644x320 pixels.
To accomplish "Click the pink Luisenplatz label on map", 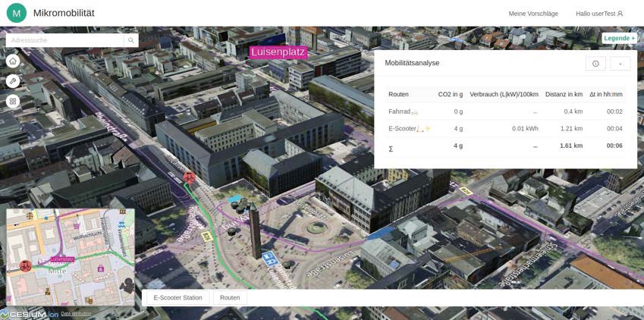I will pyautogui.click(x=279, y=52).
